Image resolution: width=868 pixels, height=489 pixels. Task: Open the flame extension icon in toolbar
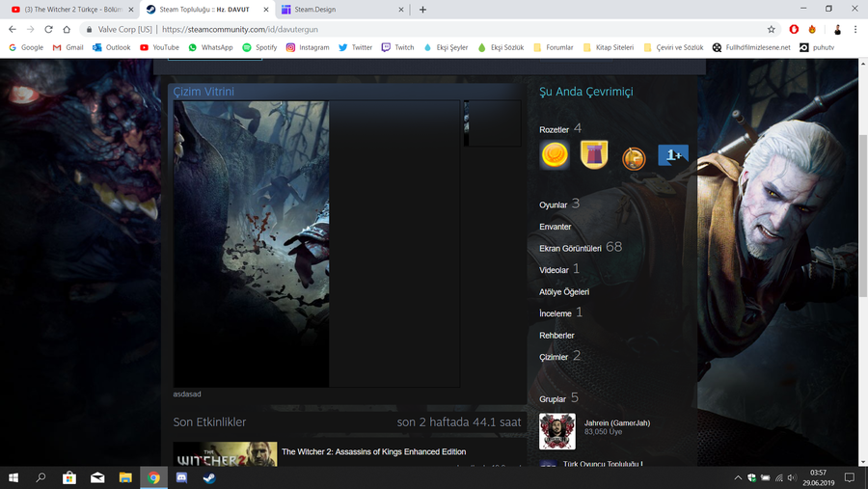coord(812,29)
